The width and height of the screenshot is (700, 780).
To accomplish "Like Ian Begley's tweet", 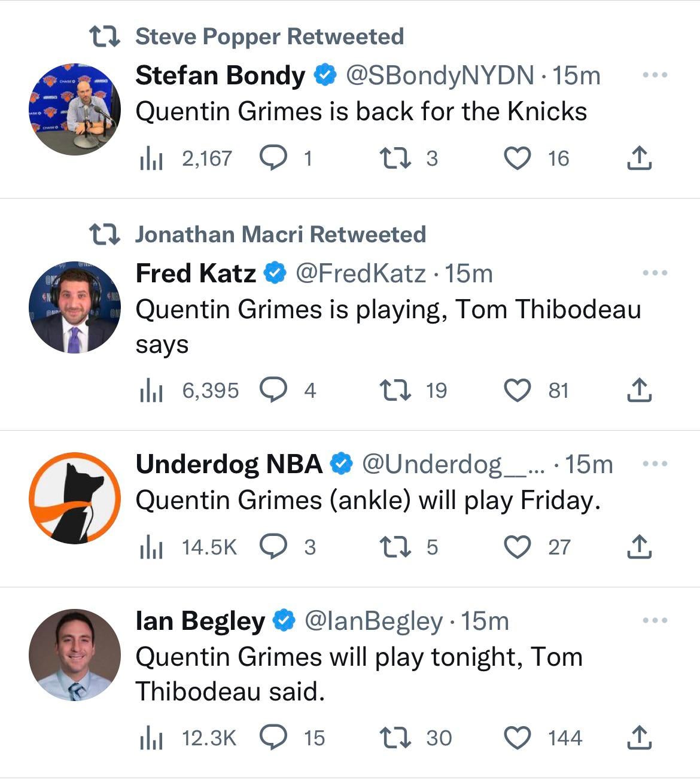I will pos(518,738).
